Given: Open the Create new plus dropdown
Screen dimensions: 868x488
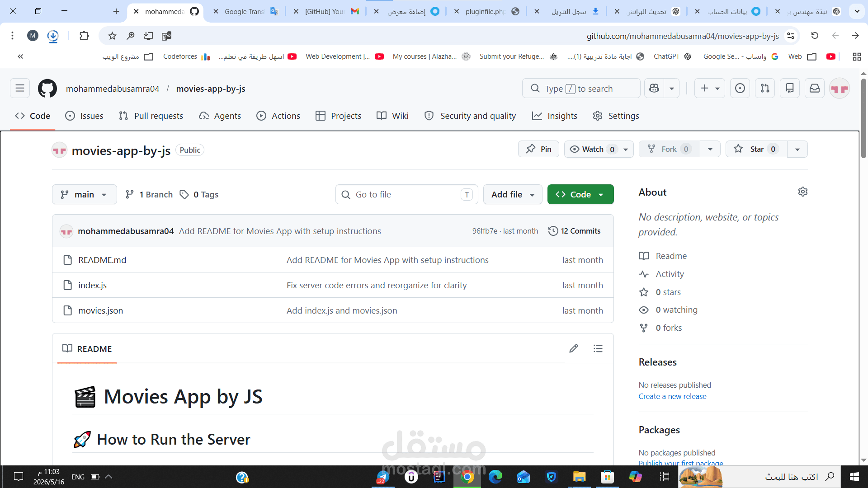Looking at the screenshot, I should click(710, 88).
